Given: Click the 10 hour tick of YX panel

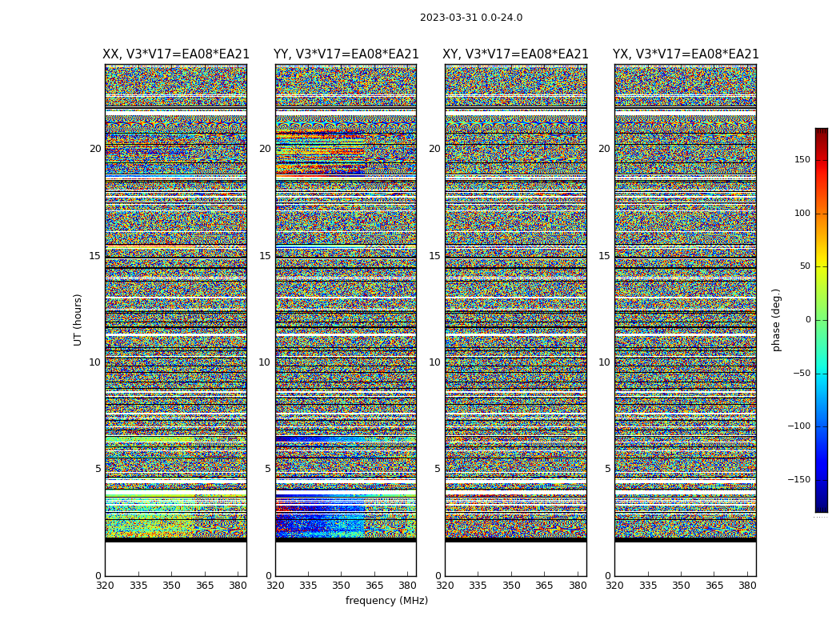Looking at the screenshot, I should [x=605, y=362].
